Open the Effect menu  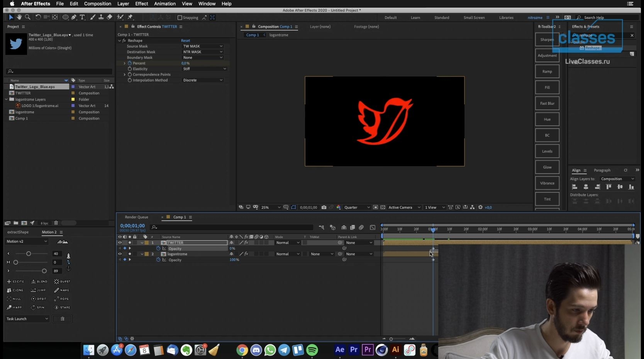coord(142,3)
